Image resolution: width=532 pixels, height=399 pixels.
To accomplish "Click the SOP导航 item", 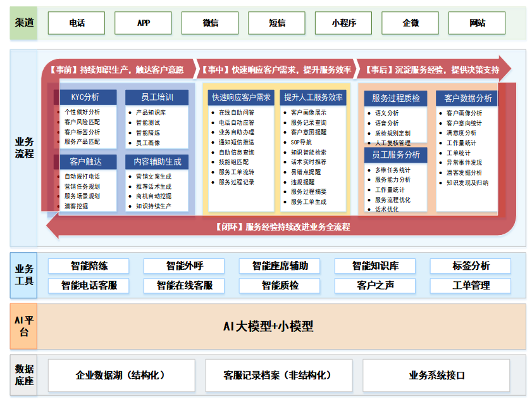I will (x=301, y=142).
